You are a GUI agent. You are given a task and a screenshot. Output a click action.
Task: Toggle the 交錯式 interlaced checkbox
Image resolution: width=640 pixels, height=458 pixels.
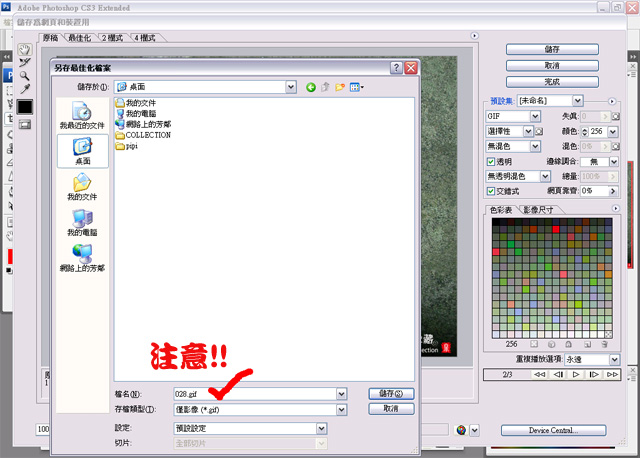coord(490,190)
